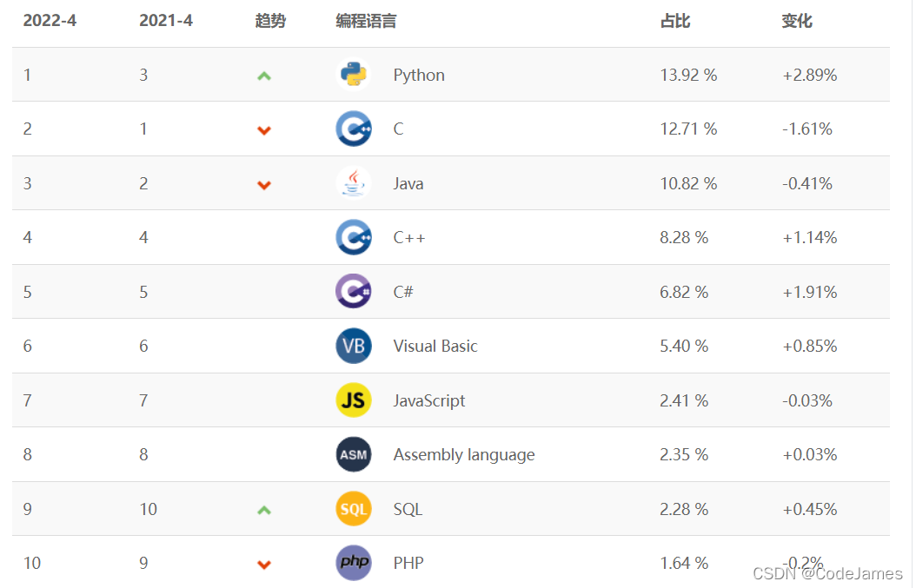Select the Assembly language name text
The image size is (916, 588).
(x=464, y=454)
